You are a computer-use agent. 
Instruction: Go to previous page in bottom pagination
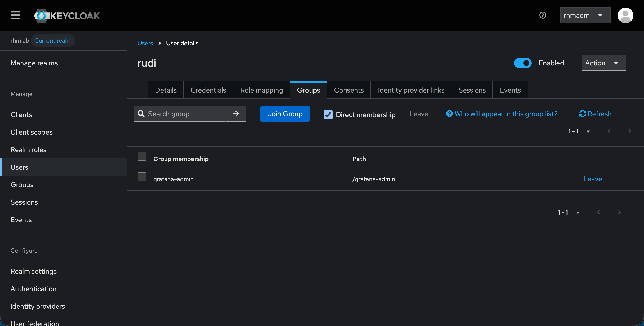(598, 212)
